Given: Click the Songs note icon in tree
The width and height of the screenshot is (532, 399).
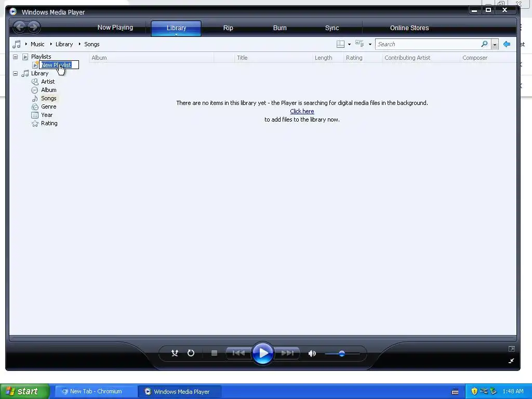Looking at the screenshot, I should [35, 98].
